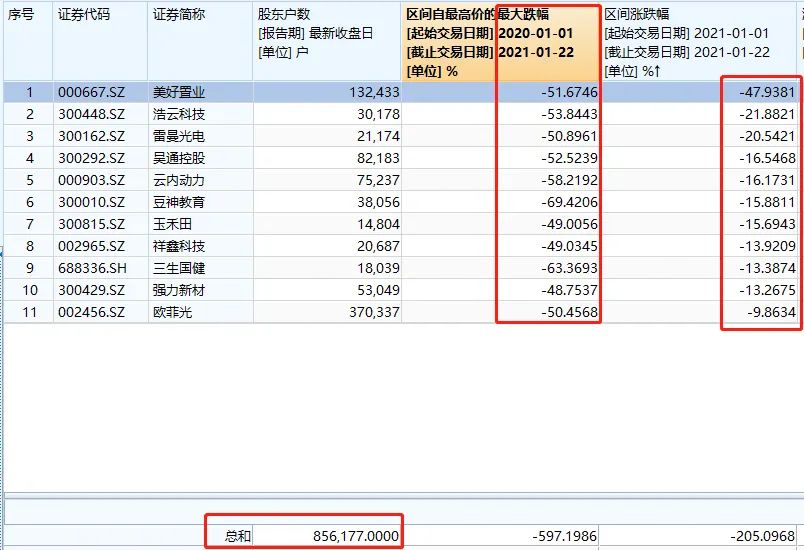Click the 总和 total label cell
The image size is (804, 550).
coord(239,537)
